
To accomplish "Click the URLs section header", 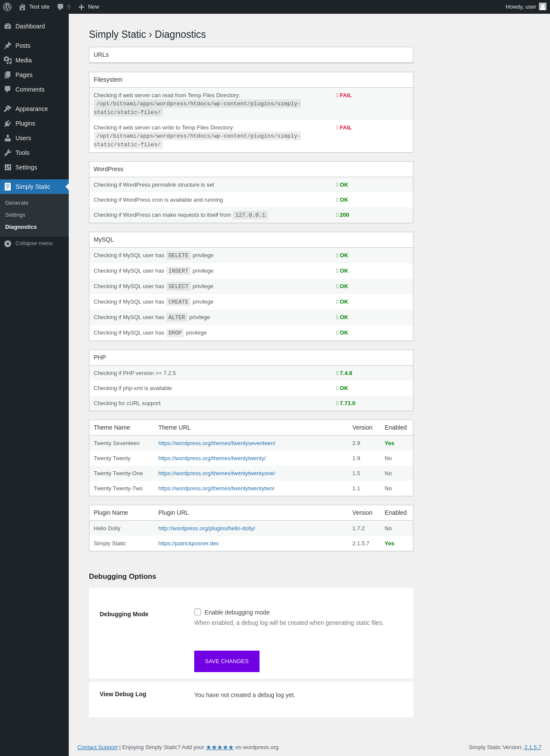I will 251,55.
